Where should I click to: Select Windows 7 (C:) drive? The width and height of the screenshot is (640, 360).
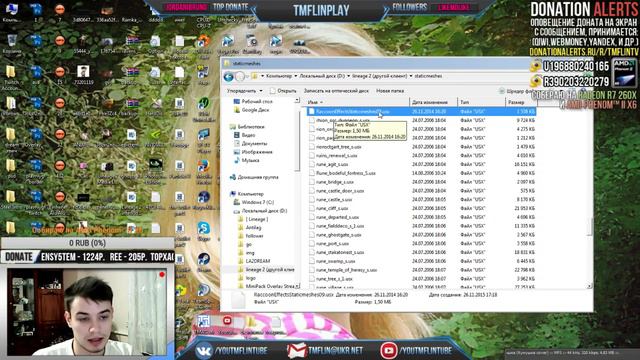point(254,202)
